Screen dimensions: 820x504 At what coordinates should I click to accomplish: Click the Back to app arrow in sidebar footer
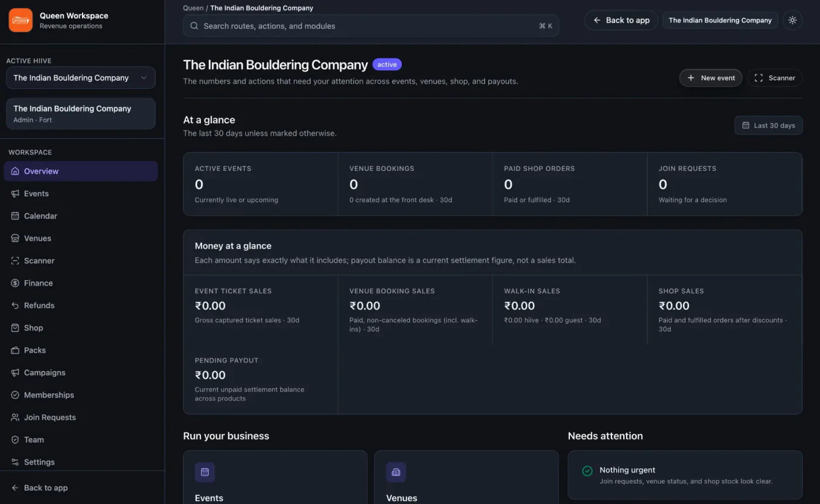click(15, 488)
